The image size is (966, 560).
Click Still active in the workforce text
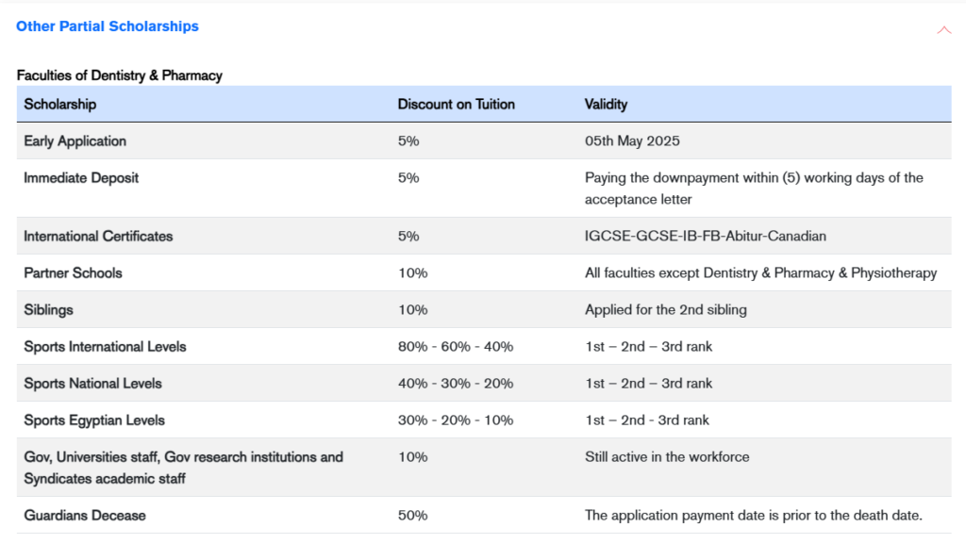(x=667, y=457)
